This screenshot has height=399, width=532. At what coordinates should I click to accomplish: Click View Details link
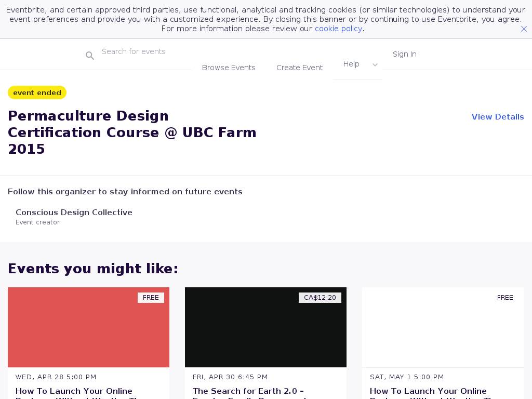pos(497,117)
